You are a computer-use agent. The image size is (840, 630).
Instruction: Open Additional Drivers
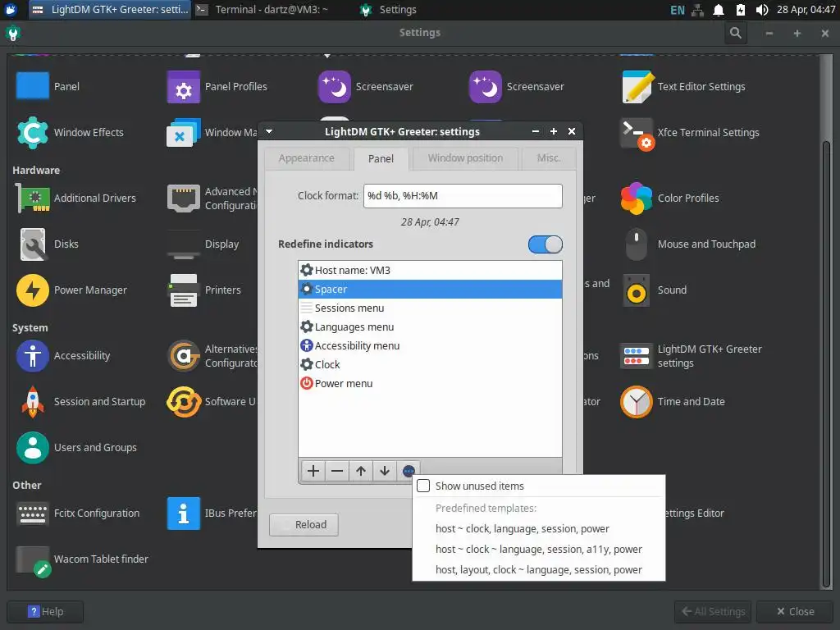(33, 198)
